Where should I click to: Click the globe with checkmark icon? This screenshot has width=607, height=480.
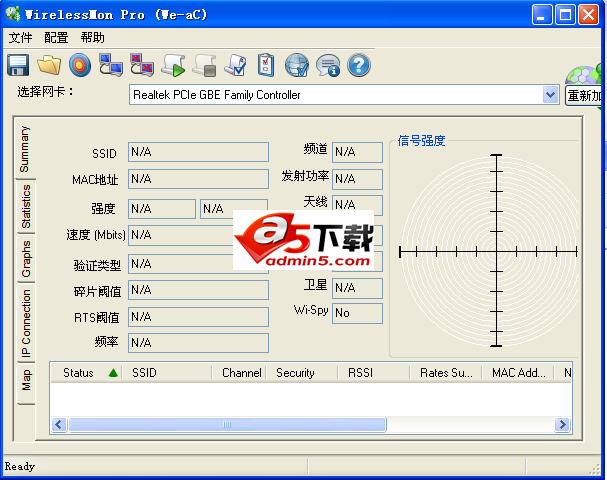(x=297, y=66)
